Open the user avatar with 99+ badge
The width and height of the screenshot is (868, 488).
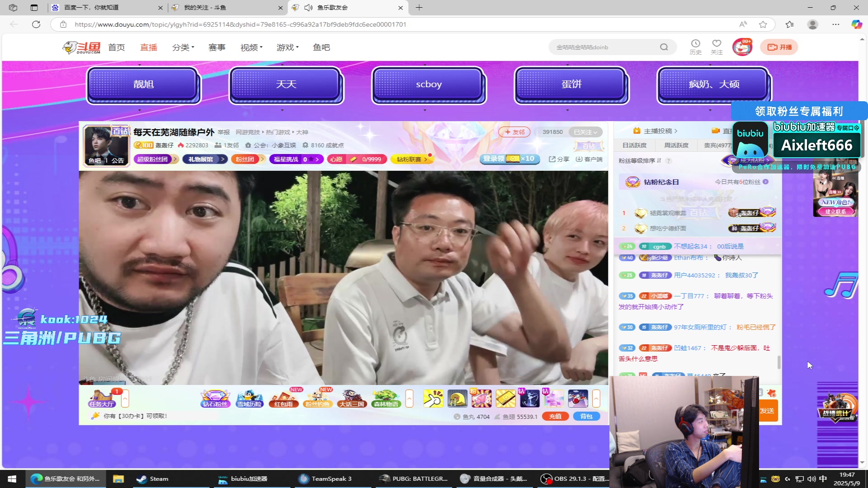(x=742, y=47)
